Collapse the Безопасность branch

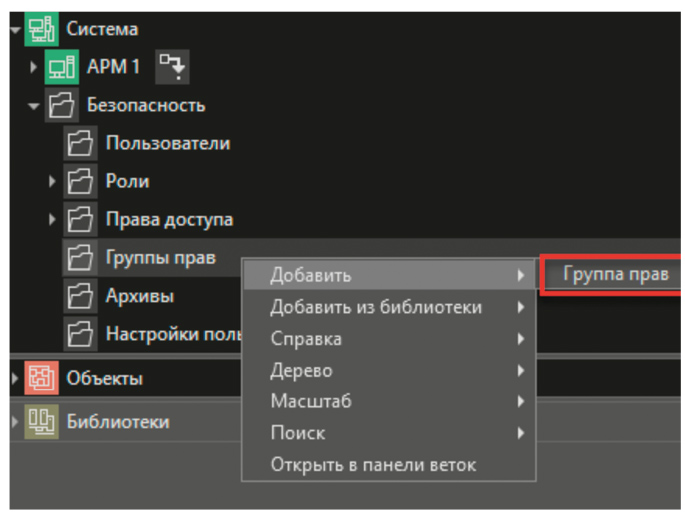pyautogui.click(x=33, y=106)
